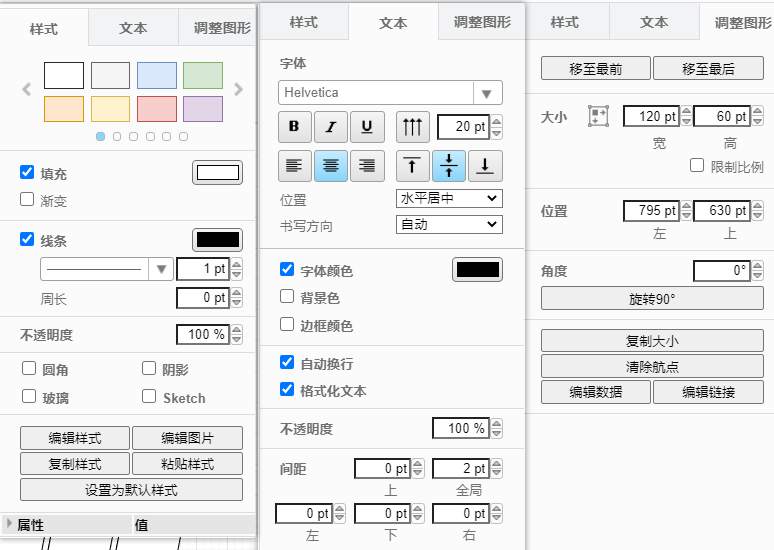Image resolution: width=774 pixels, height=550 pixels.
Task: Increase font size with stepper
Action: point(497,121)
